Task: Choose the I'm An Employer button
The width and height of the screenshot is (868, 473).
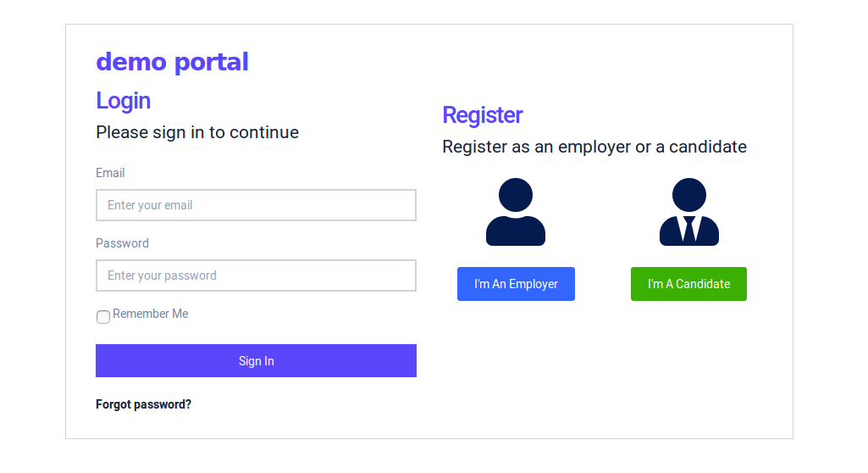Action: click(516, 284)
